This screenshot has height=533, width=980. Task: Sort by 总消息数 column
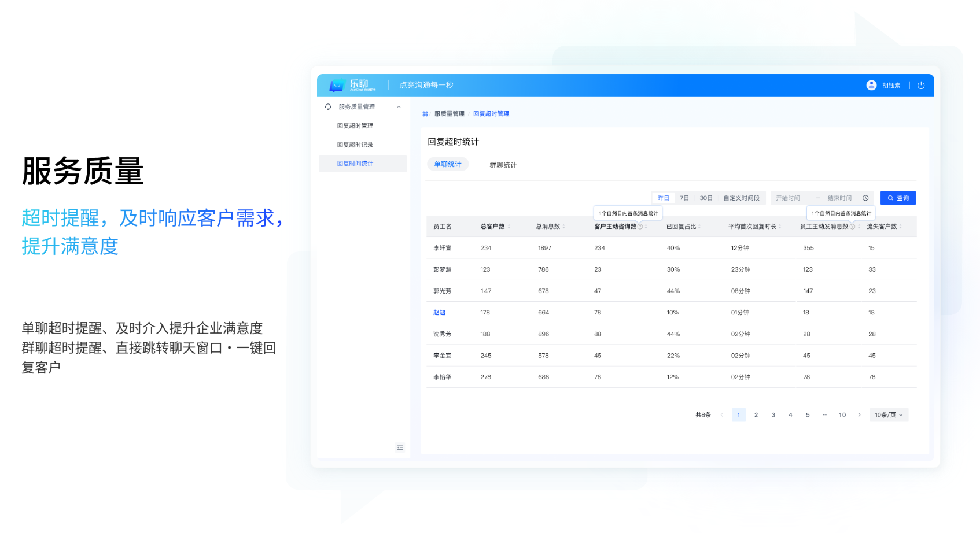(563, 227)
